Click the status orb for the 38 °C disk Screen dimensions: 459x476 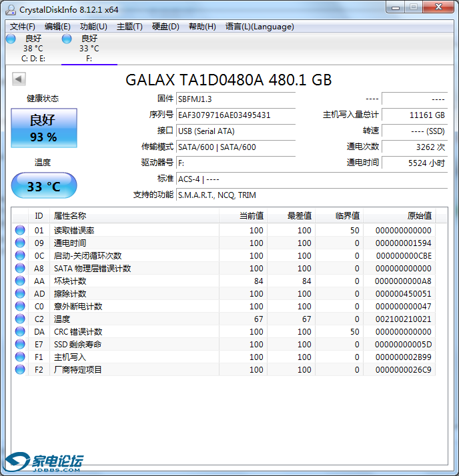tap(11, 39)
